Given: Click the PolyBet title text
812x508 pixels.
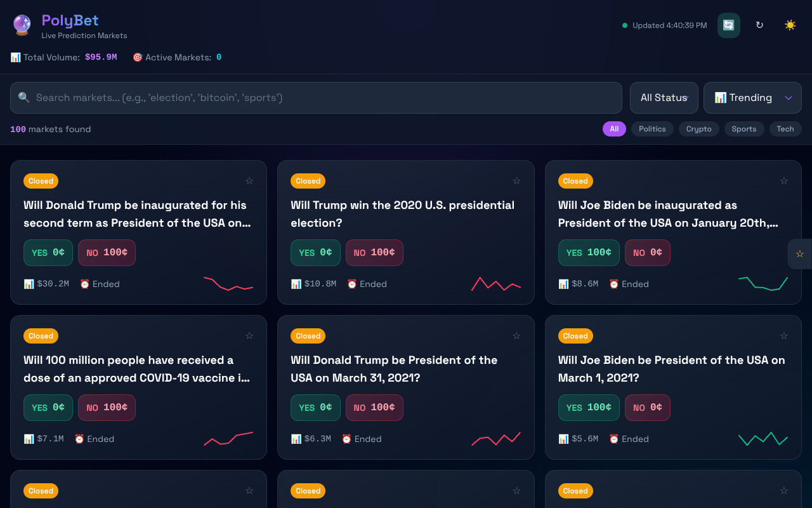Looking at the screenshot, I should pyautogui.click(x=70, y=20).
